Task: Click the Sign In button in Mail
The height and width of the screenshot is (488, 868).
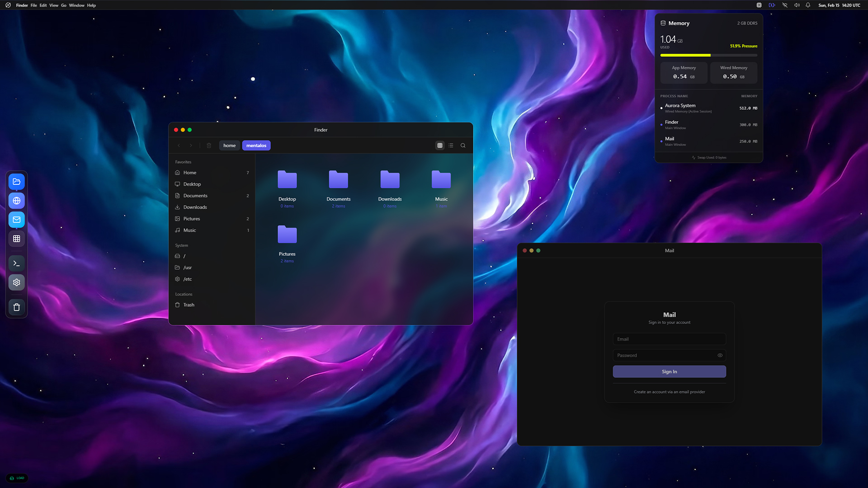Action: pos(670,371)
